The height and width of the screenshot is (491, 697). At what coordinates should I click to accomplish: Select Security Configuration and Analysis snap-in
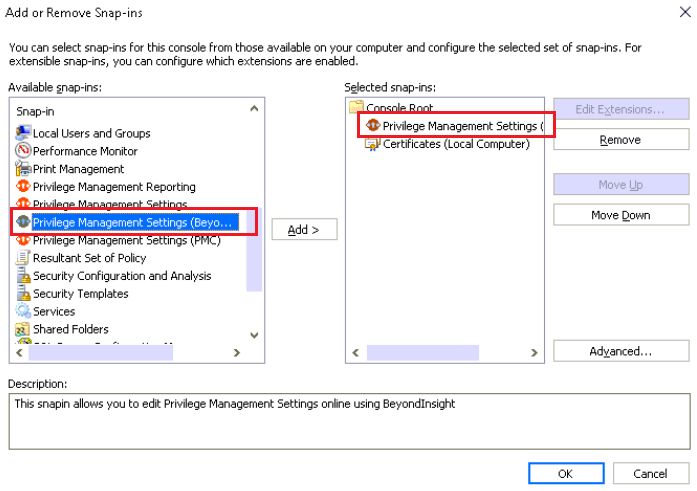click(122, 275)
